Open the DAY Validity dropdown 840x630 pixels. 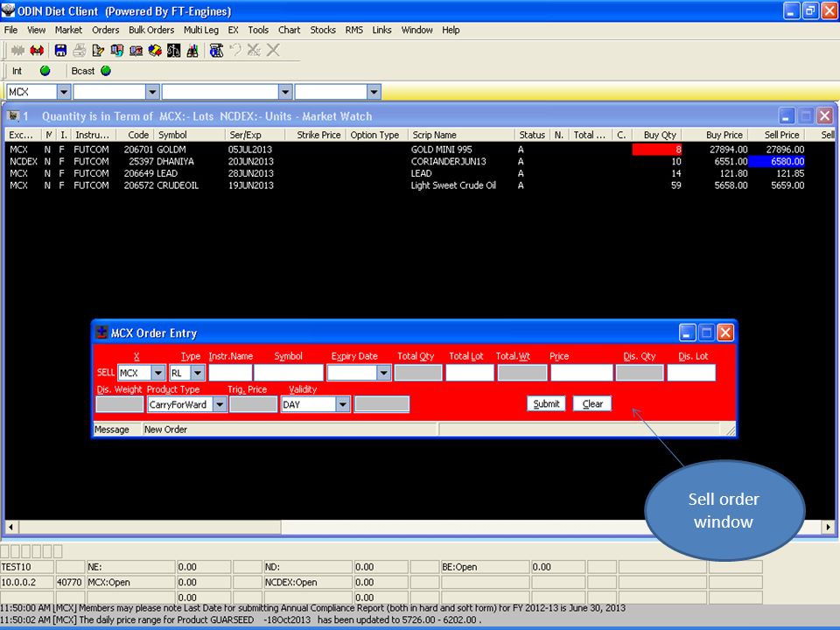(343, 404)
